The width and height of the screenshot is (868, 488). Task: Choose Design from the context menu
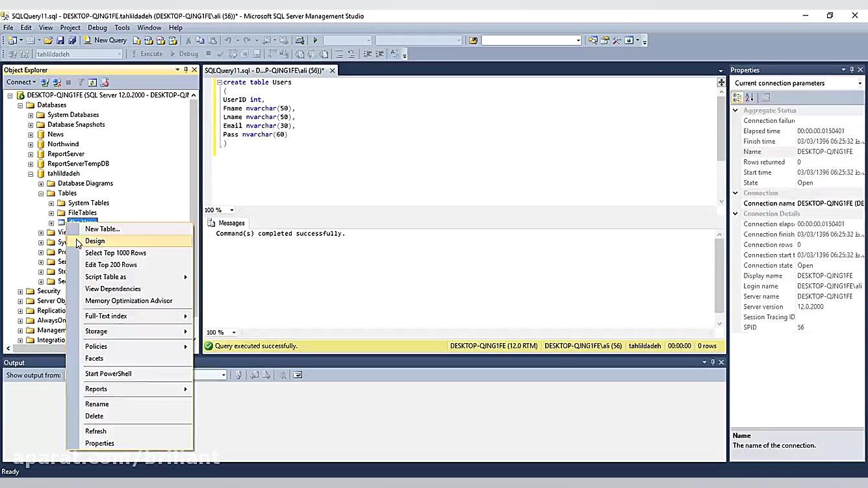(x=130, y=241)
